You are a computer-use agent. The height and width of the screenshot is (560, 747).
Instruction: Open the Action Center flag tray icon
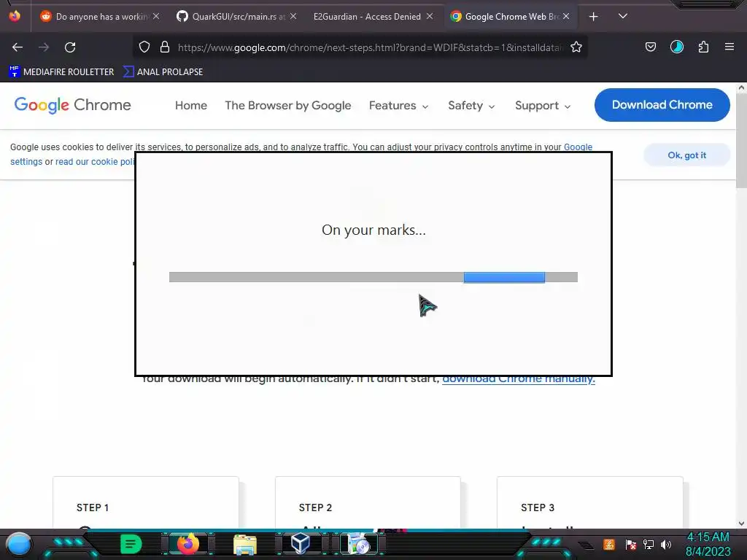pos(630,544)
